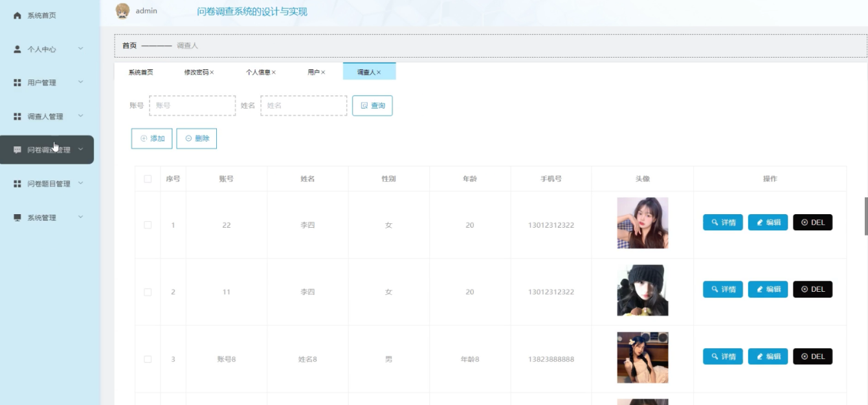The width and height of the screenshot is (868, 405).
Task: Click the 姓名 column header
Action: 307,179
